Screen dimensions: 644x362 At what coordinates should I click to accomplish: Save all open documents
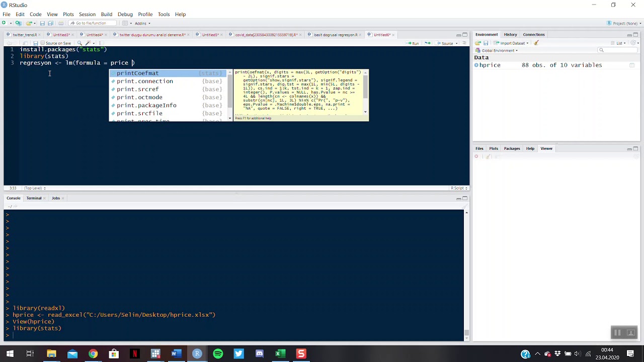[50, 23]
